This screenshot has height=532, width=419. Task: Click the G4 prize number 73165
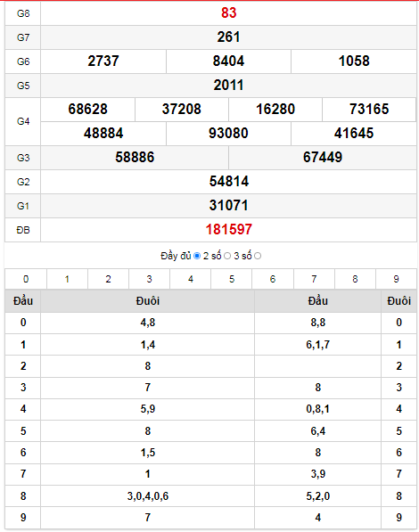click(x=369, y=110)
